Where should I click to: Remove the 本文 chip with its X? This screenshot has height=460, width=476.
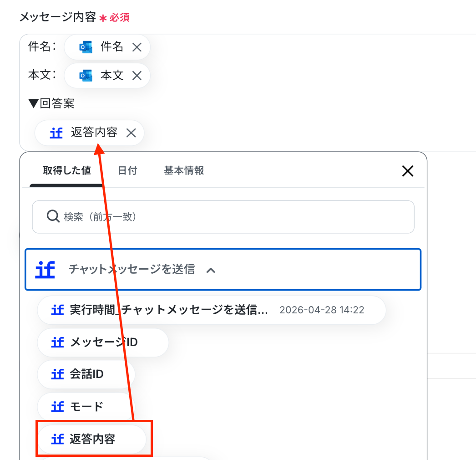pos(137,76)
